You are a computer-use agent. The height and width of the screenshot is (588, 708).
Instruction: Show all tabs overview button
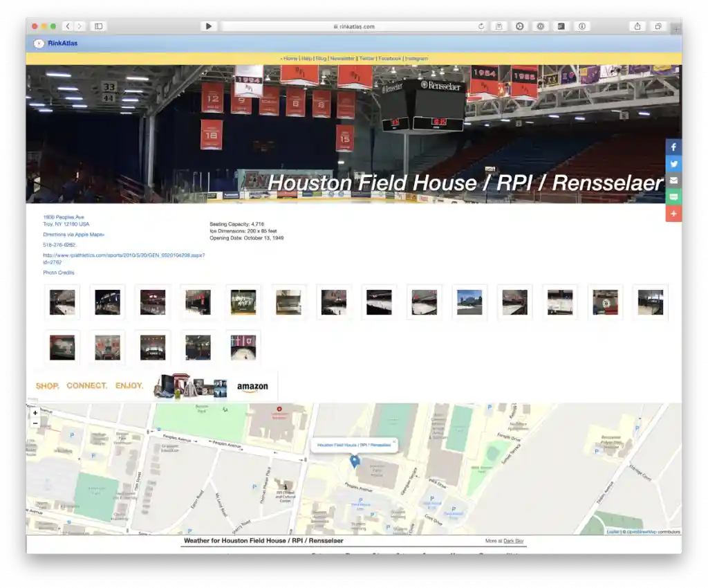(658, 26)
